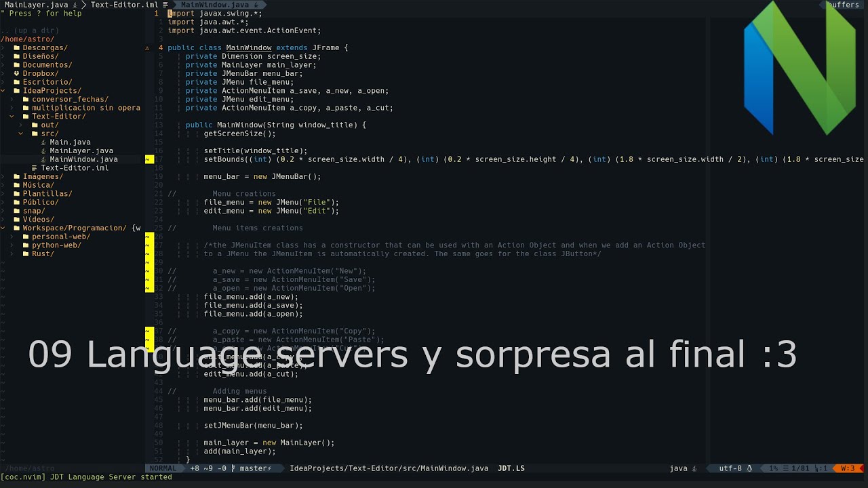Screen dimensions: 868x488
Task: Click the Público folder name
Action: click(41, 202)
